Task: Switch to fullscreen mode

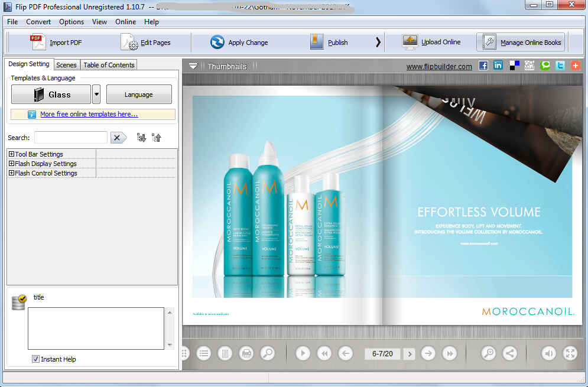Action: [x=570, y=353]
